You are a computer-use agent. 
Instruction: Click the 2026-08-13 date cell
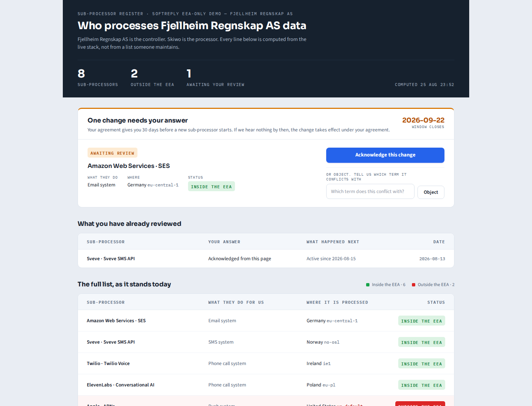pyautogui.click(x=432, y=259)
